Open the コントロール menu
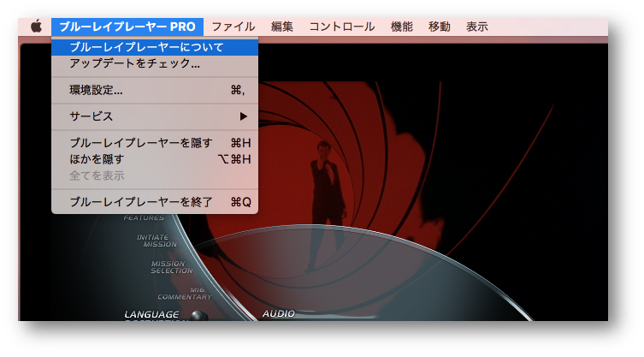The width and height of the screenshot is (644, 357). coord(342,27)
